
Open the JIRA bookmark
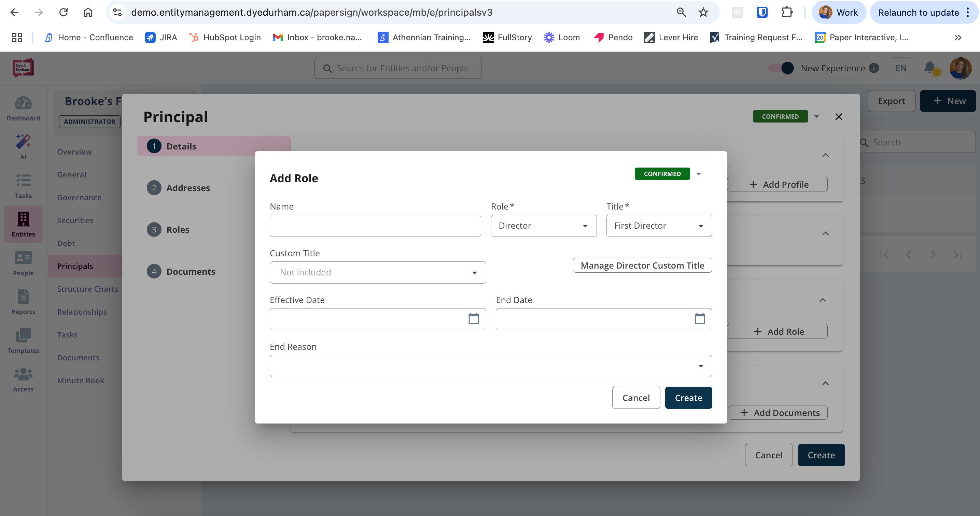pyautogui.click(x=161, y=37)
